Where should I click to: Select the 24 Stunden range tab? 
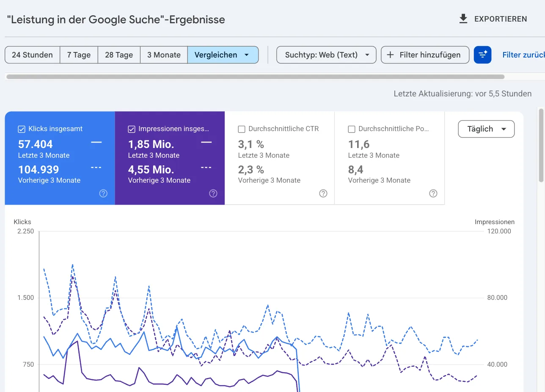33,55
